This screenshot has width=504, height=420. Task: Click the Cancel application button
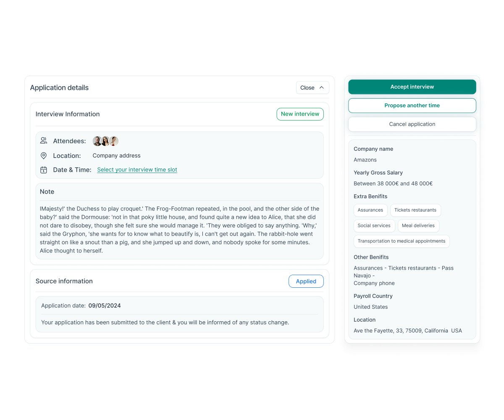tap(412, 124)
